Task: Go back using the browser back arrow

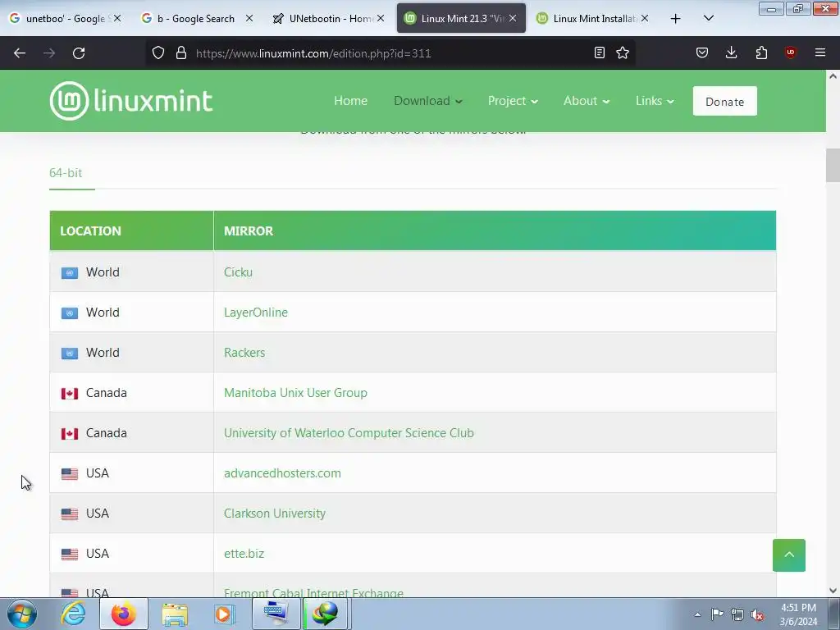Action: [x=20, y=53]
